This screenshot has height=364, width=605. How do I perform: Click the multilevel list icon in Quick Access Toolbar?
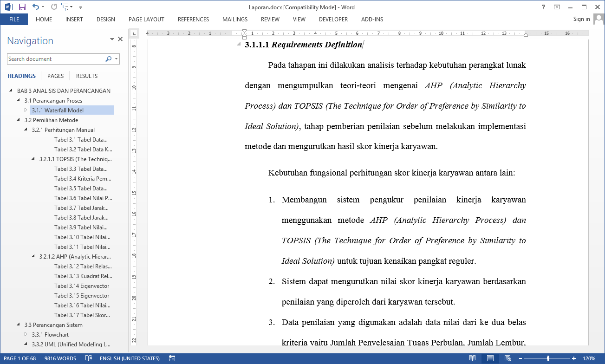pyautogui.click(x=65, y=7)
